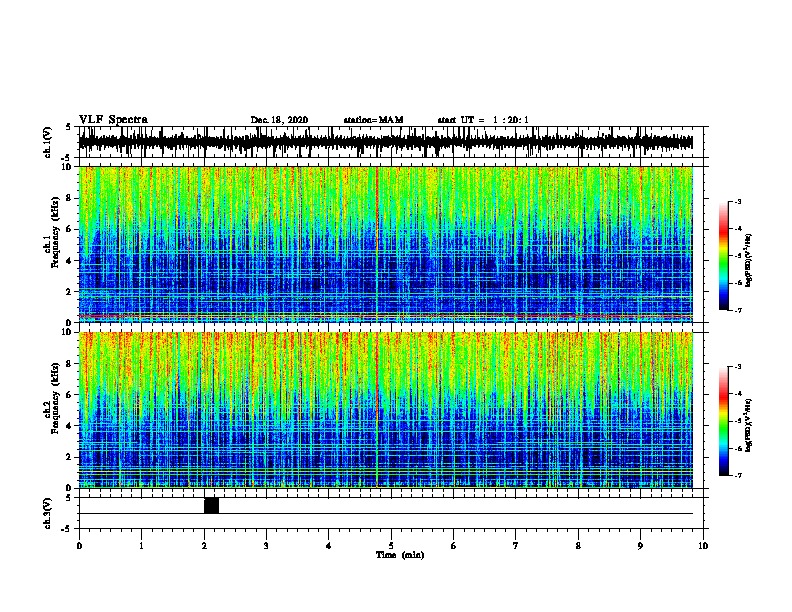Click the "-7" label on ch.1 color bar
This screenshot has width=792, height=612.
[738, 310]
